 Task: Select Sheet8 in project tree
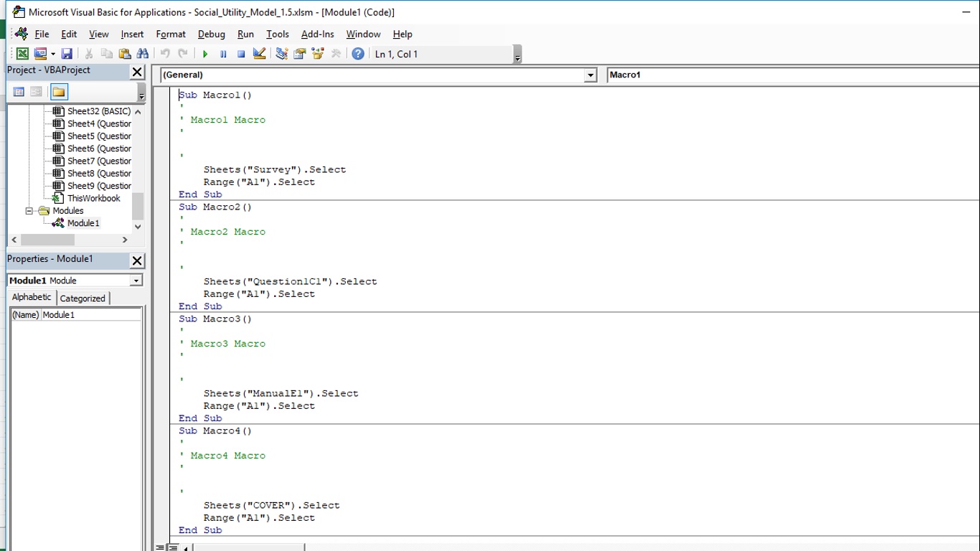(99, 174)
